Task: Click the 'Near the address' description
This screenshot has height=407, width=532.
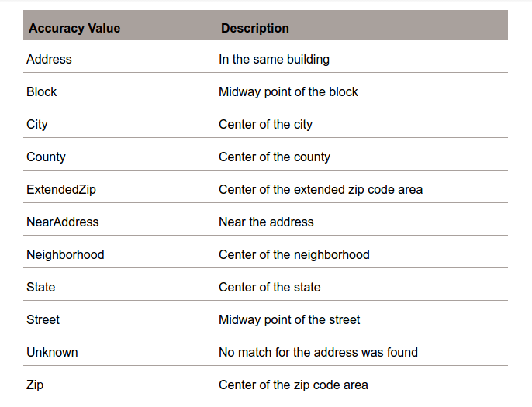Action: 266,222
